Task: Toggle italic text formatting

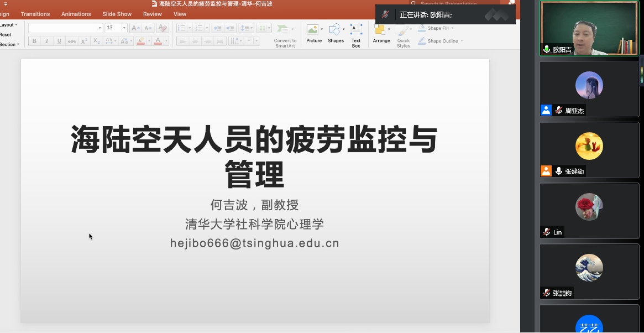Action: 46,41
